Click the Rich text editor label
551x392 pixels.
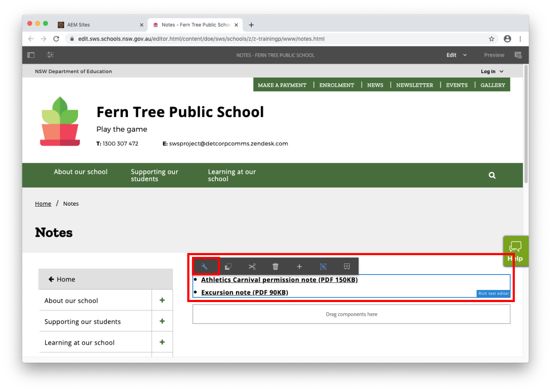493,293
